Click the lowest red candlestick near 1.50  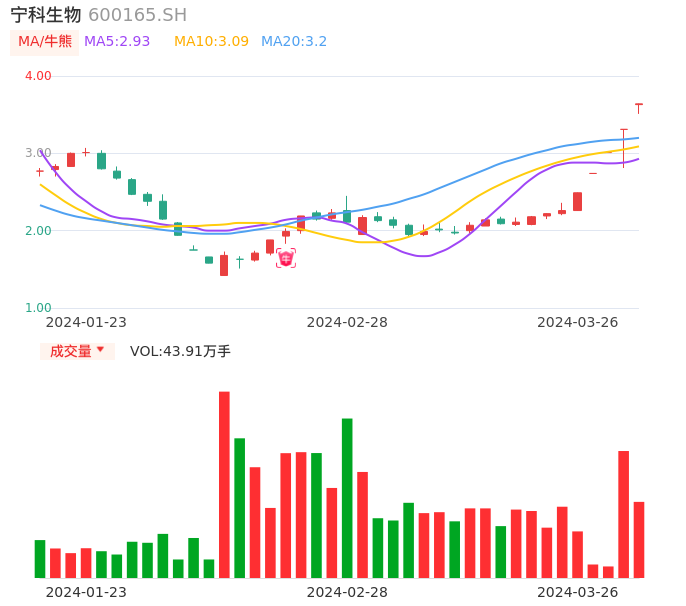click(x=224, y=265)
